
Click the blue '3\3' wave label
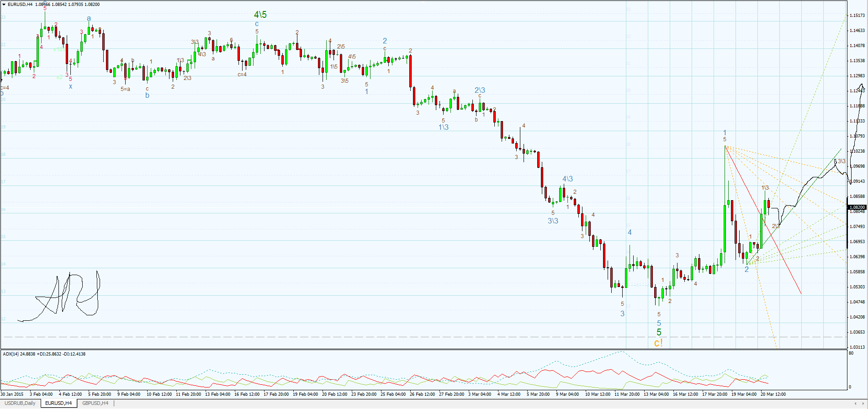coord(553,221)
